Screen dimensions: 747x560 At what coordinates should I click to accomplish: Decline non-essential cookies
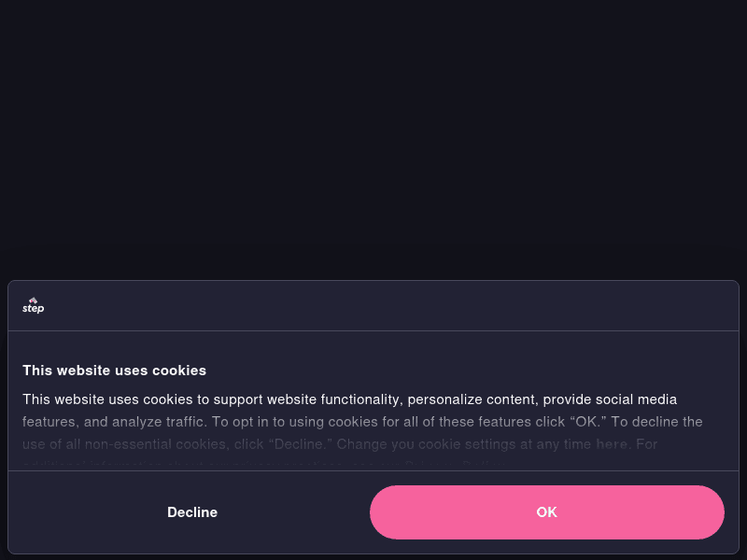tap(192, 512)
